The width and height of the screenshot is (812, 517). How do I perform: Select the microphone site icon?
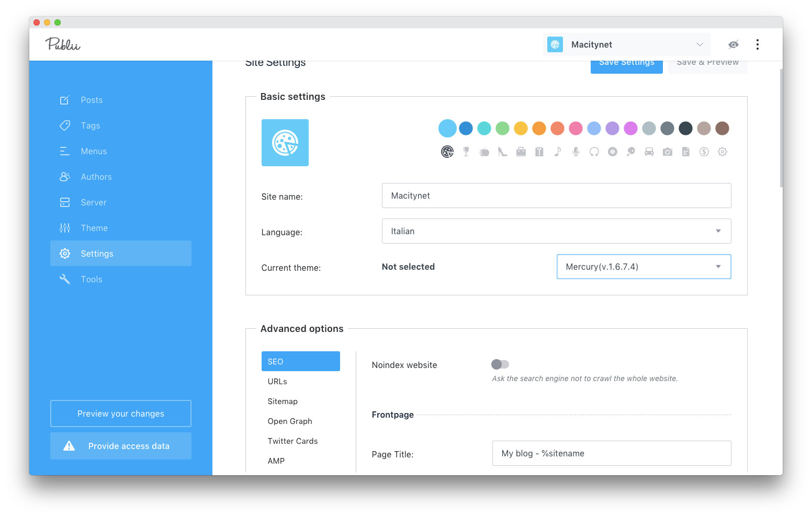[x=576, y=152]
